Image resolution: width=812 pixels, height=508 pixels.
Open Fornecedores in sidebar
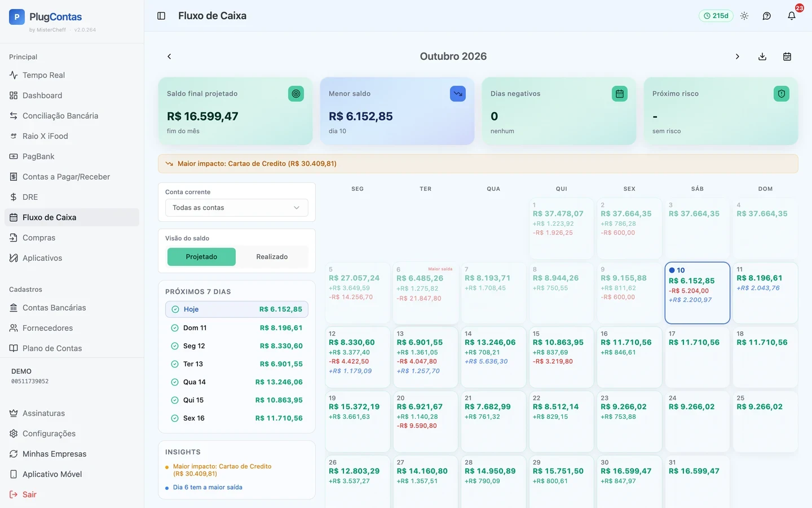(72, 328)
